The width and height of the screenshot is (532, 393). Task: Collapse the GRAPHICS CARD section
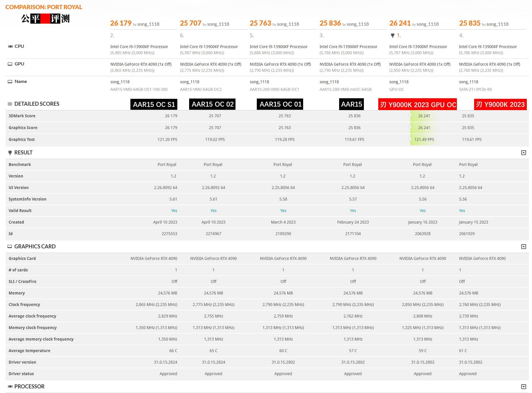[x=523, y=247]
